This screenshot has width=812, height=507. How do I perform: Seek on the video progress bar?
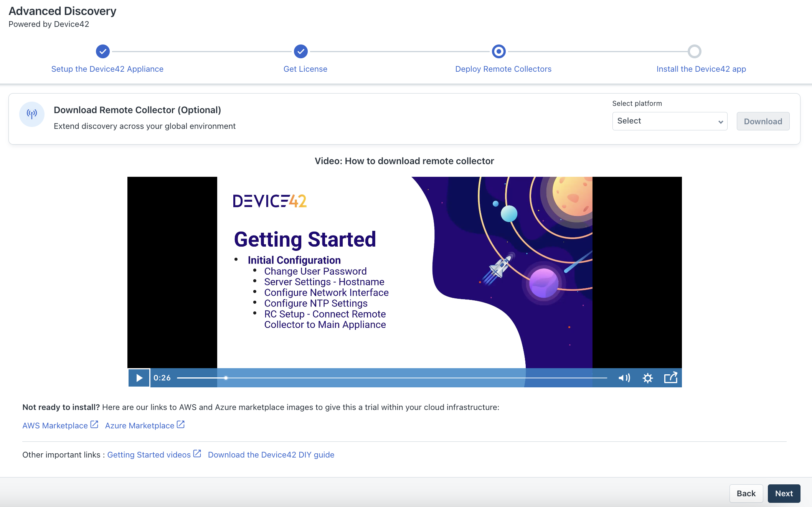(x=391, y=378)
